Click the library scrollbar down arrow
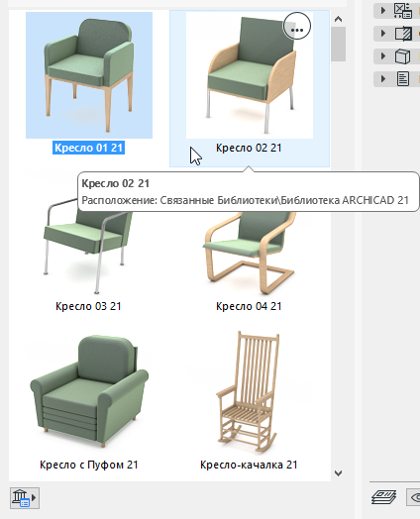 (338, 473)
